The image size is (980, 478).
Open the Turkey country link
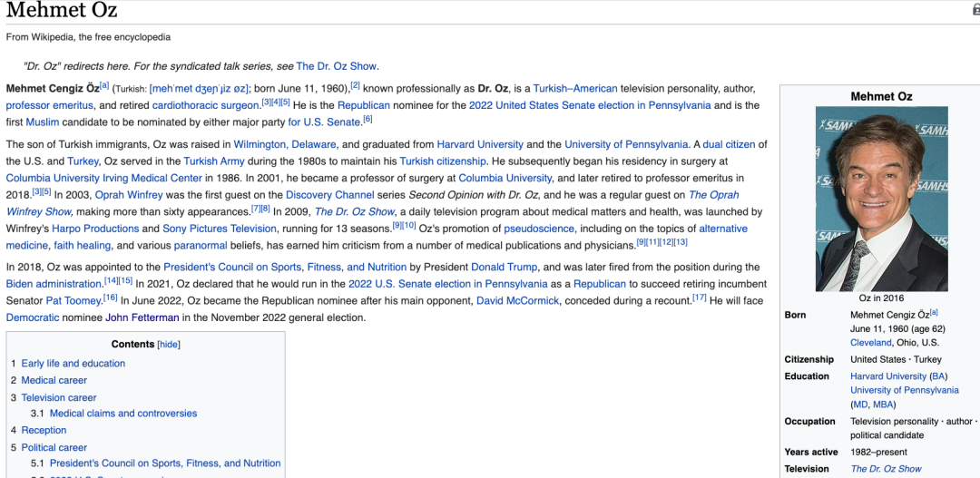click(x=83, y=161)
